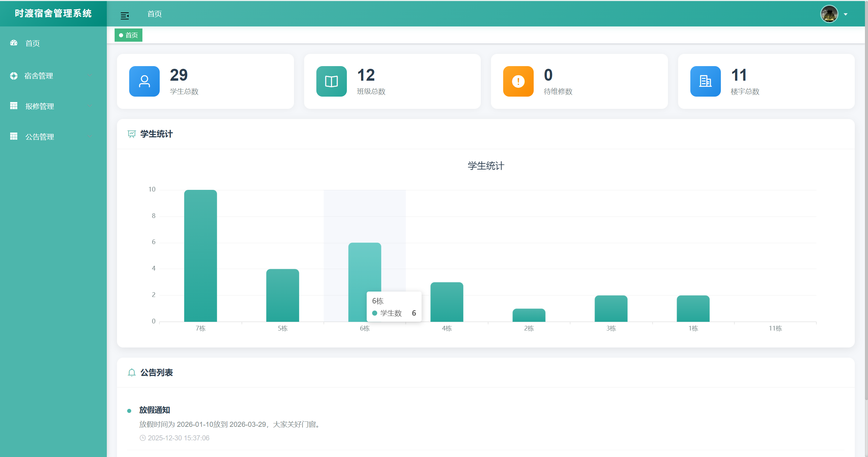
Task: Click the 首页 dashboard icon in sidebar
Action: [x=14, y=43]
